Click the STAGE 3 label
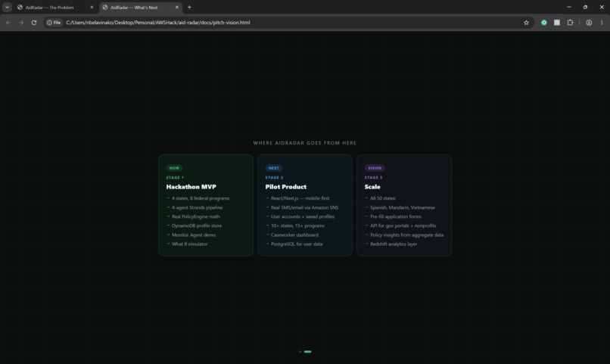610x364 pixels. pyautogui.click(x=373, y=177)
